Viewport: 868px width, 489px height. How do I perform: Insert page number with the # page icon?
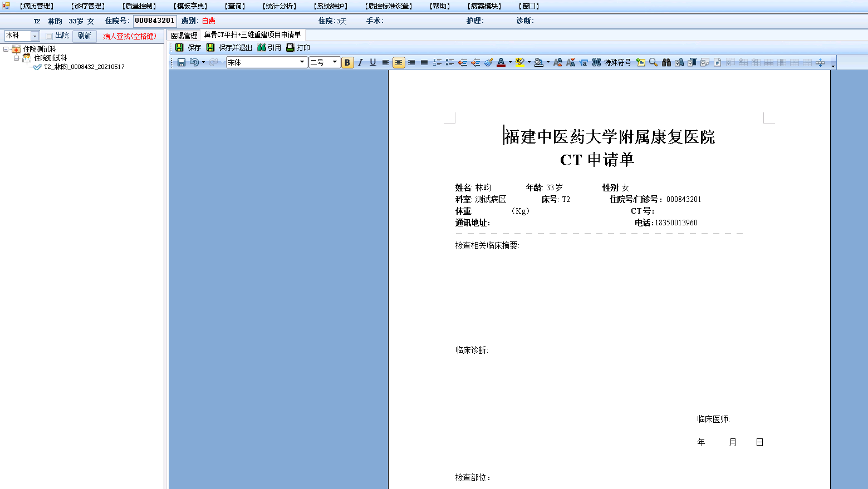pyautogui.click(x=718, y=62)
